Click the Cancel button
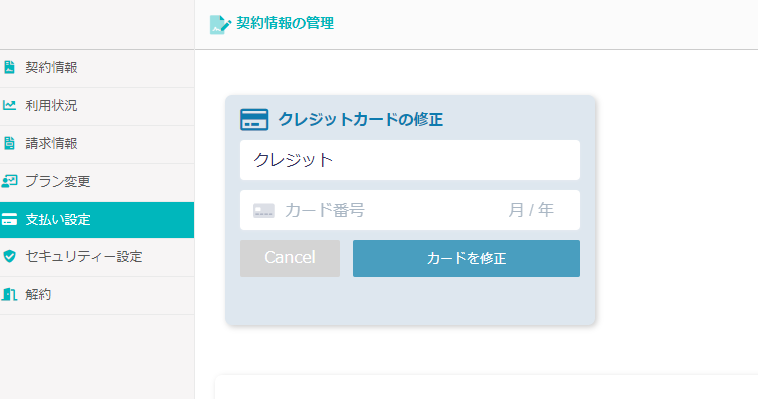This screenshot has height=399, width=758. [x=290, y=258]
